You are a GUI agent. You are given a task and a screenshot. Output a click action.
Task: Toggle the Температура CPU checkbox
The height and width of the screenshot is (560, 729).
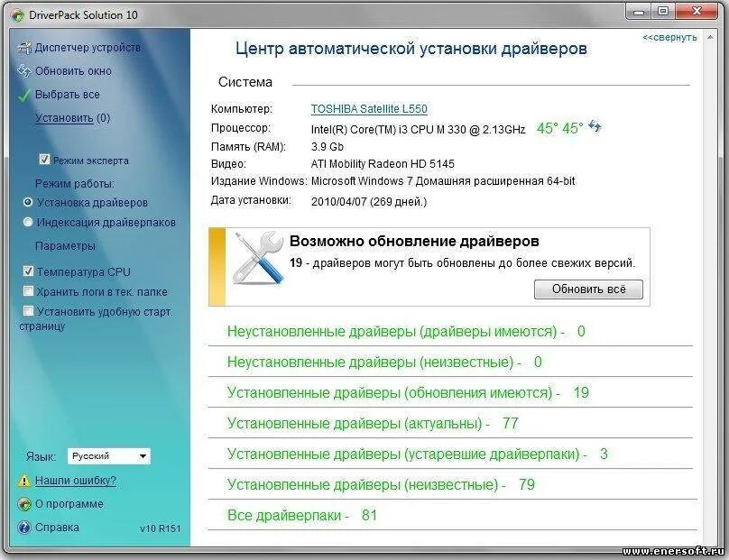pos(28,271)
